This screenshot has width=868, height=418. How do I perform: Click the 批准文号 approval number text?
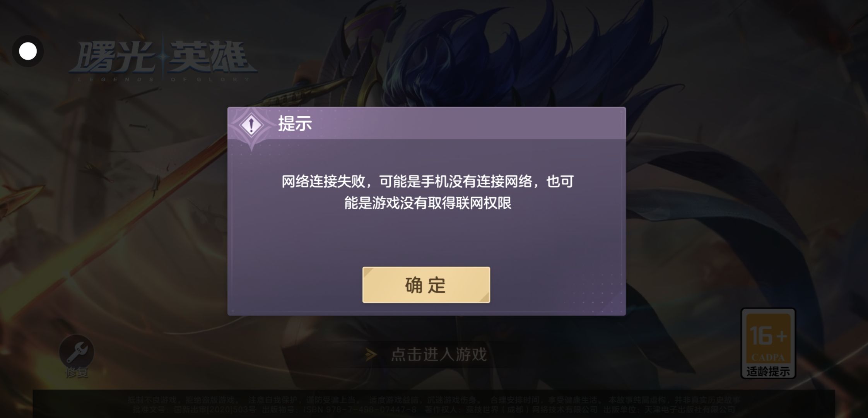[194, 409]
